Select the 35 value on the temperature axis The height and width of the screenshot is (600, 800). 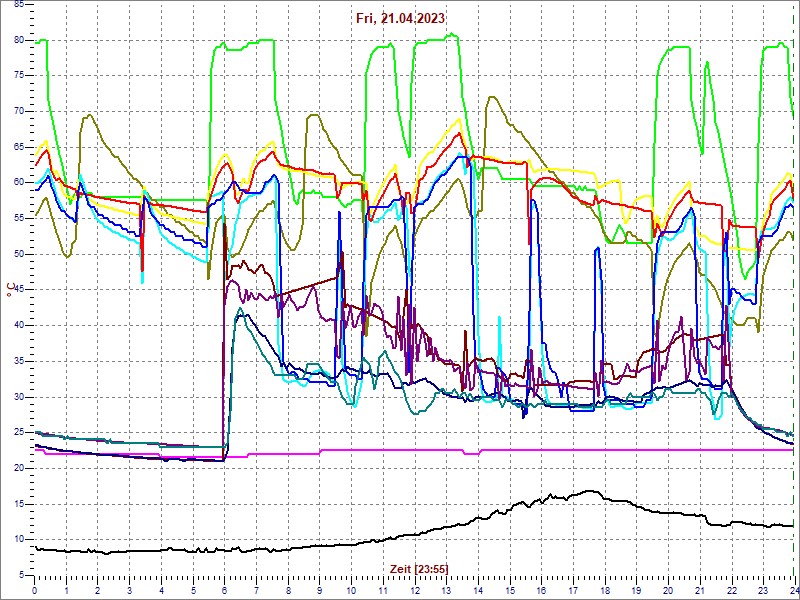coord(18,361)
